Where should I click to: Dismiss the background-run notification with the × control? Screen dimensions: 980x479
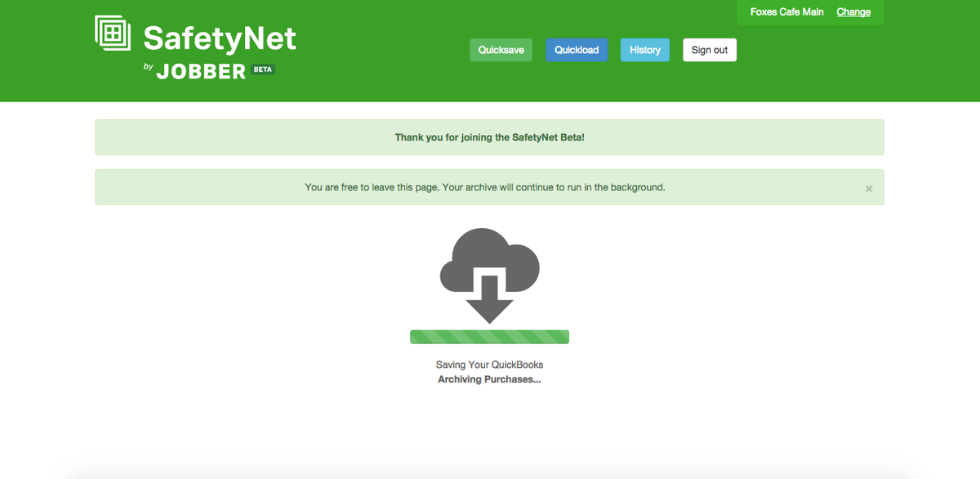click(868, 188)
